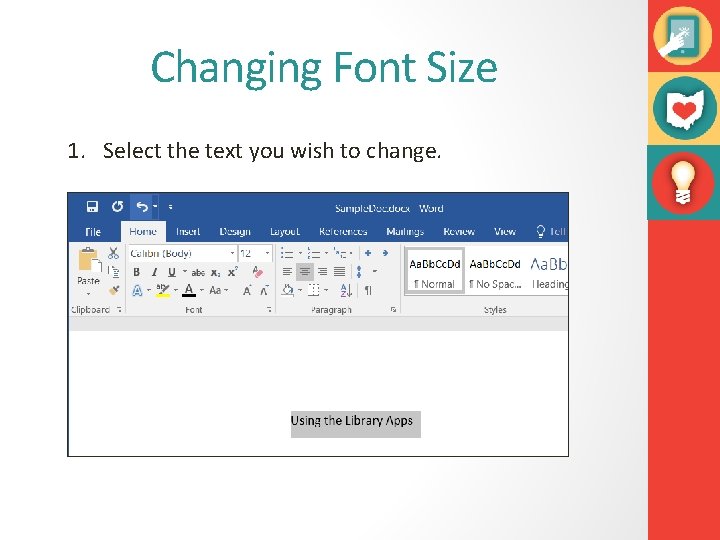
Task: Click the Decrease Indent arrow icon
Action: (x=368, y=253)
